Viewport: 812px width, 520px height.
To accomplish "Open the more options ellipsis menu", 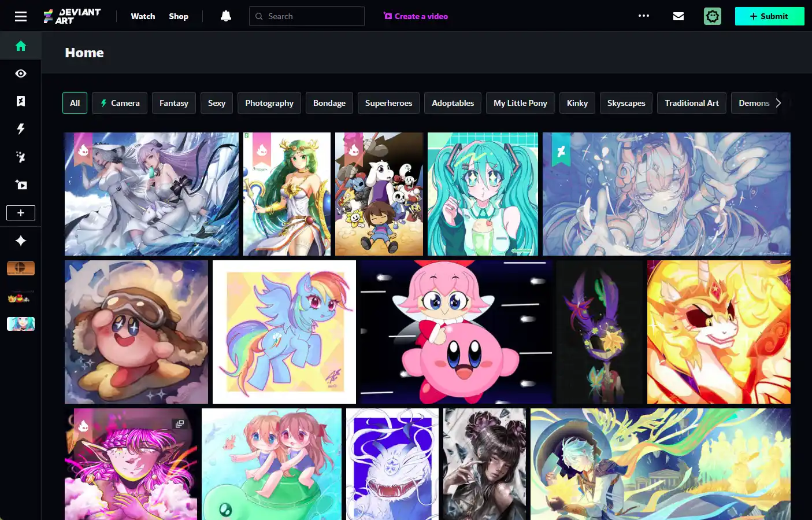I will pos(644,16).
